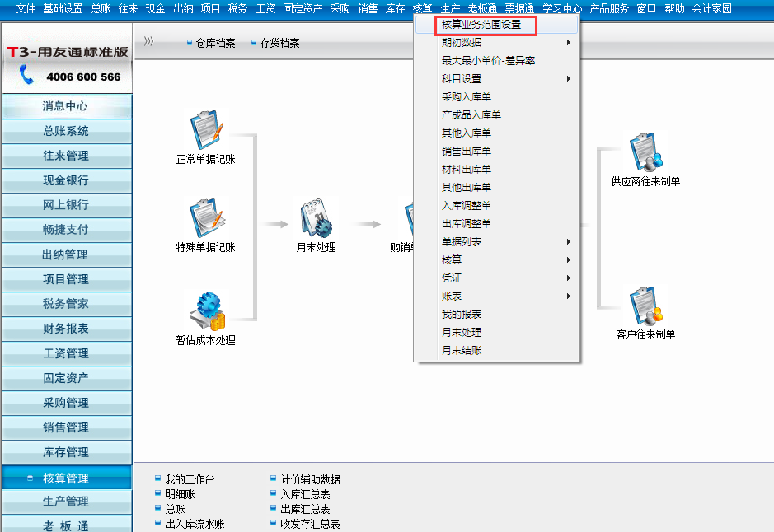
Task: Open the 固定资产 menu in the menu bar
Action: click(303, 8)
